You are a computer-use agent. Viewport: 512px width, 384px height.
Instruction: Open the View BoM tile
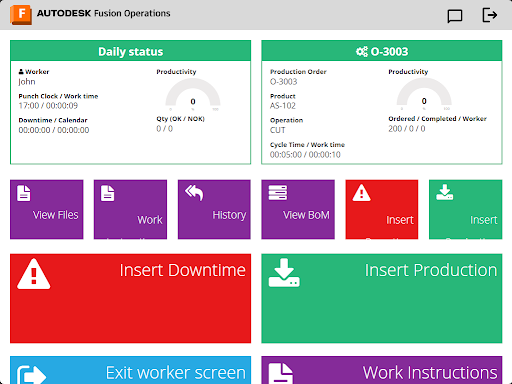pyautogui.click(x=298, y=209)
